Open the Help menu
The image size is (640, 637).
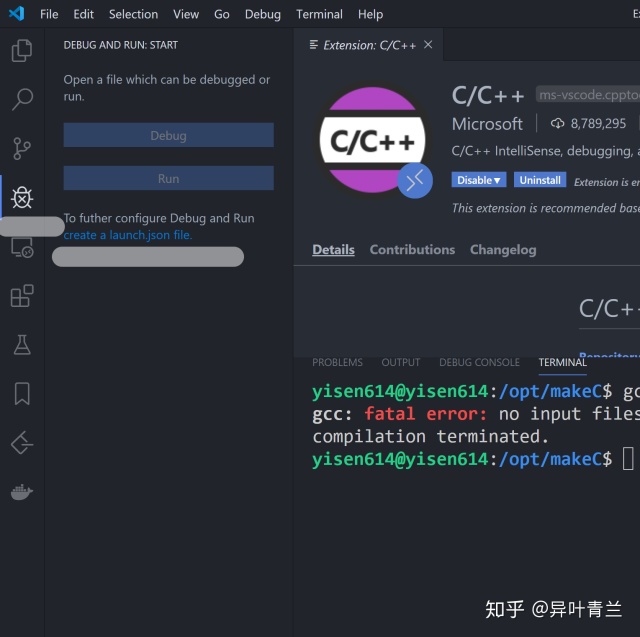370,14
